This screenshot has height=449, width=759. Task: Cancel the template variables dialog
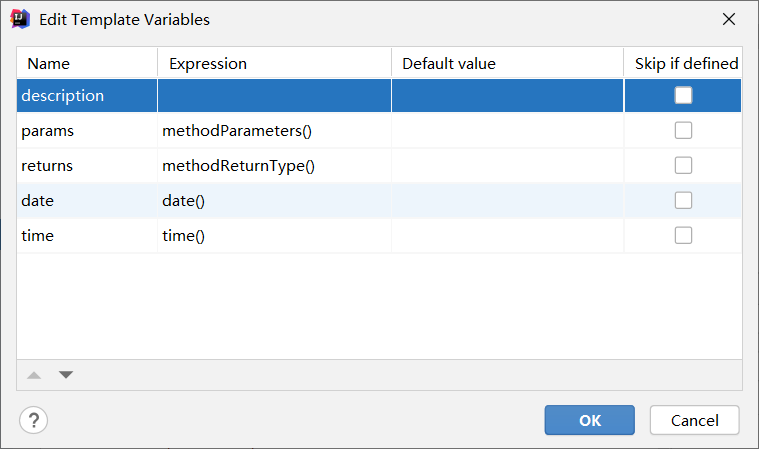pos(694,420)
